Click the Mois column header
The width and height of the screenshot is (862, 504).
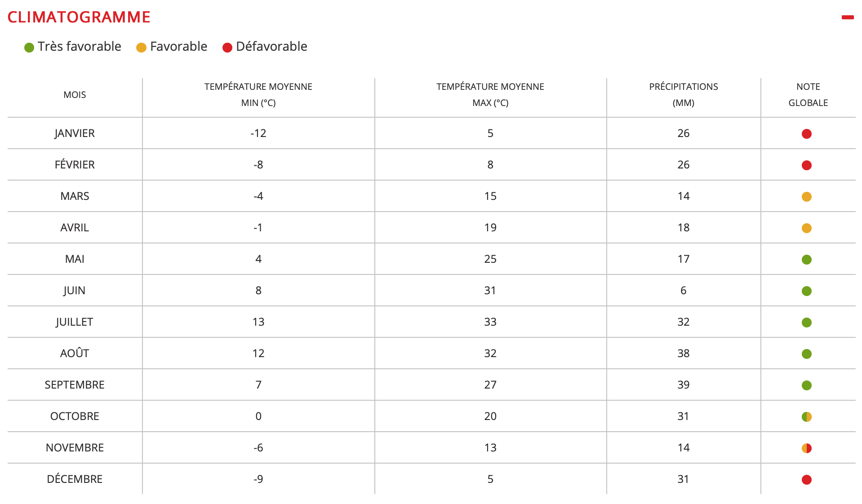75,95
